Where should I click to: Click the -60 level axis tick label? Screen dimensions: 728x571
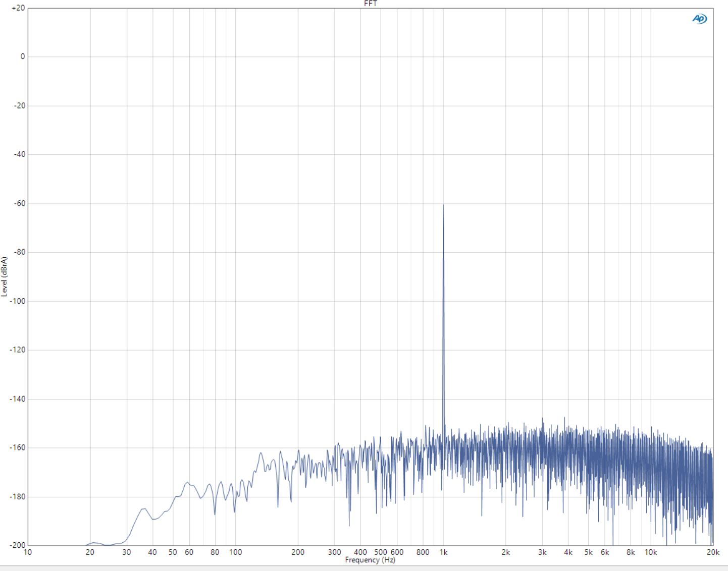[19, 203]
